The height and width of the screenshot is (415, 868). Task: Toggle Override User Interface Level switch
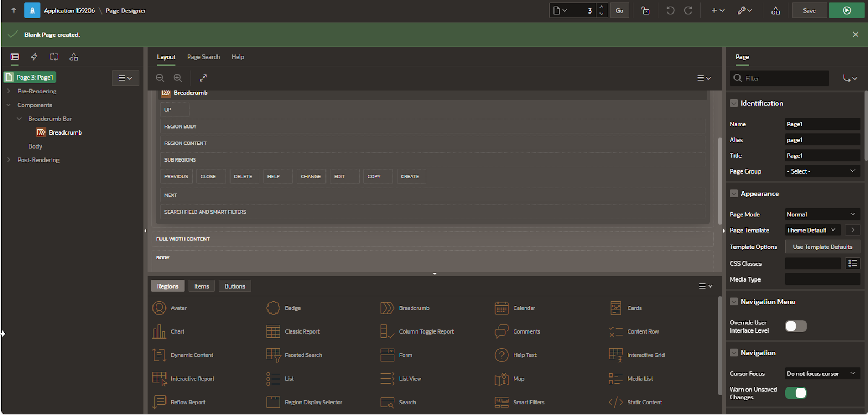point(795,326)
